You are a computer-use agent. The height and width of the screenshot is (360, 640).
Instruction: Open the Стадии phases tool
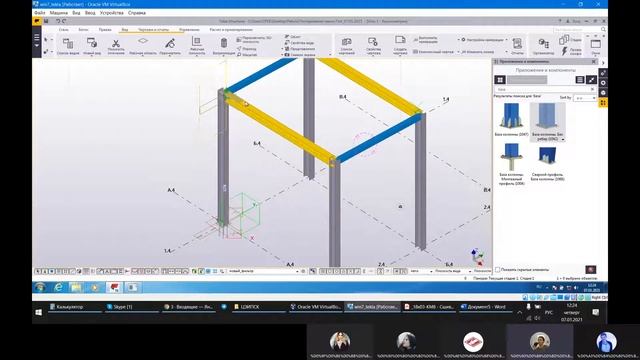570,40
